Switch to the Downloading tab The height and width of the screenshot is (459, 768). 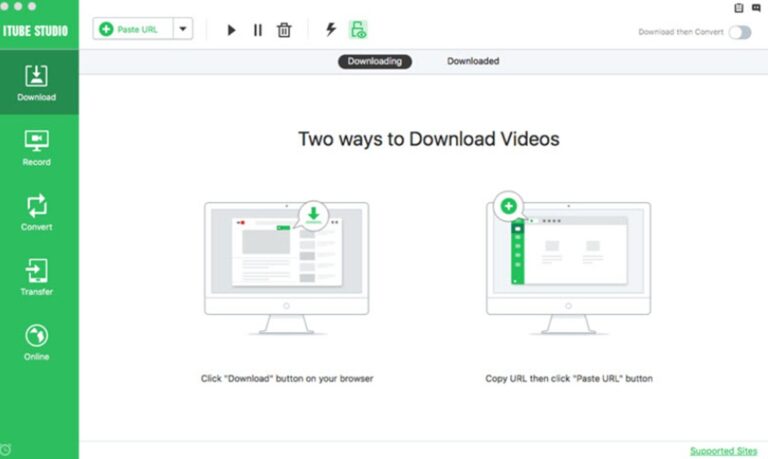(375, 61)
